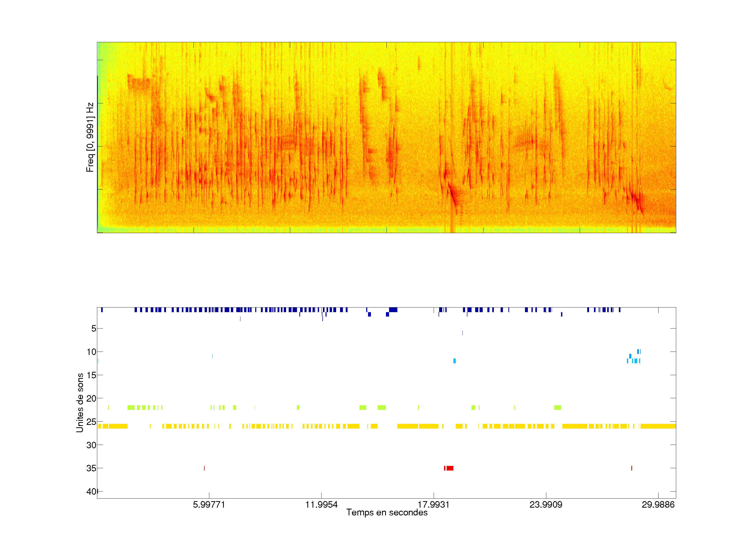Click the x-axis tick label 23.9909
This screenshot has width=747, height=560.
pos(546,504)
